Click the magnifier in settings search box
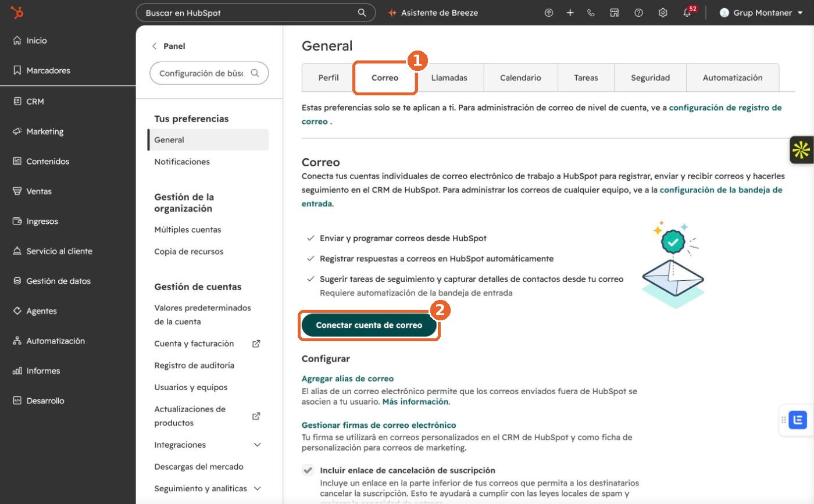Viewport: 814px width, 504px height. pyautogui.click(x=255, y=73)
